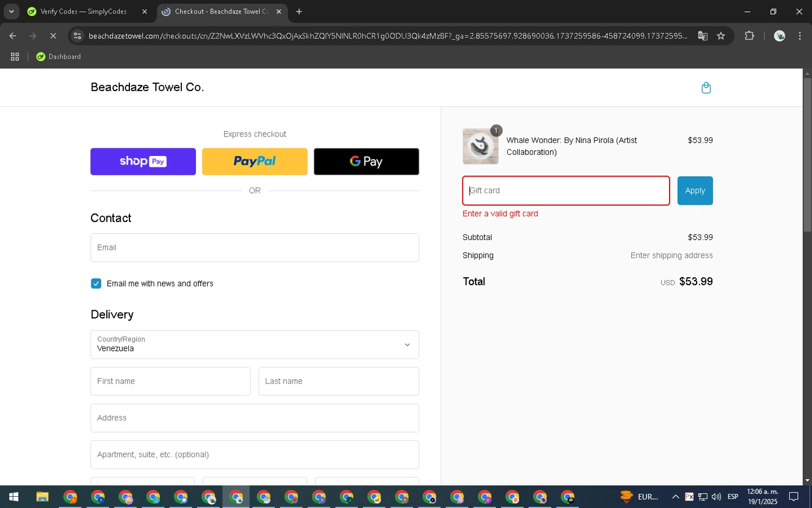This screenshot has height=508, width=812.
Task: Click the Beachdaze Towel Co. store name
Action: [147, 87]
